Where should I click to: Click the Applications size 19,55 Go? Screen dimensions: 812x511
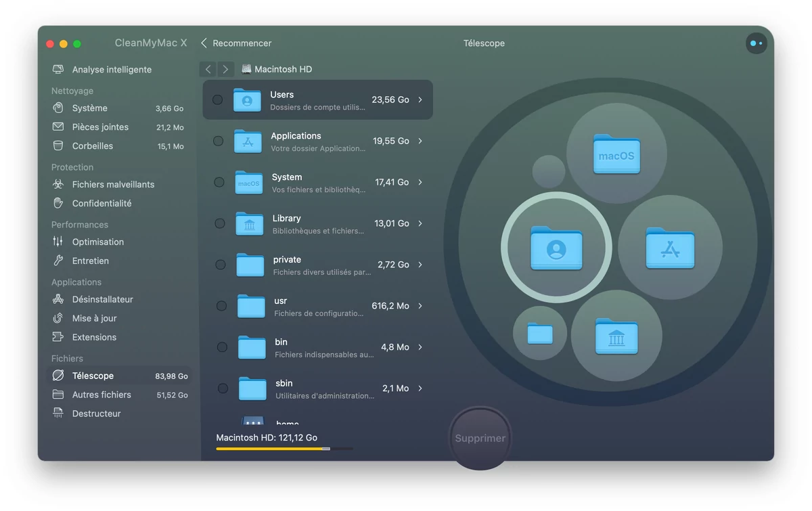click(391, 141)
